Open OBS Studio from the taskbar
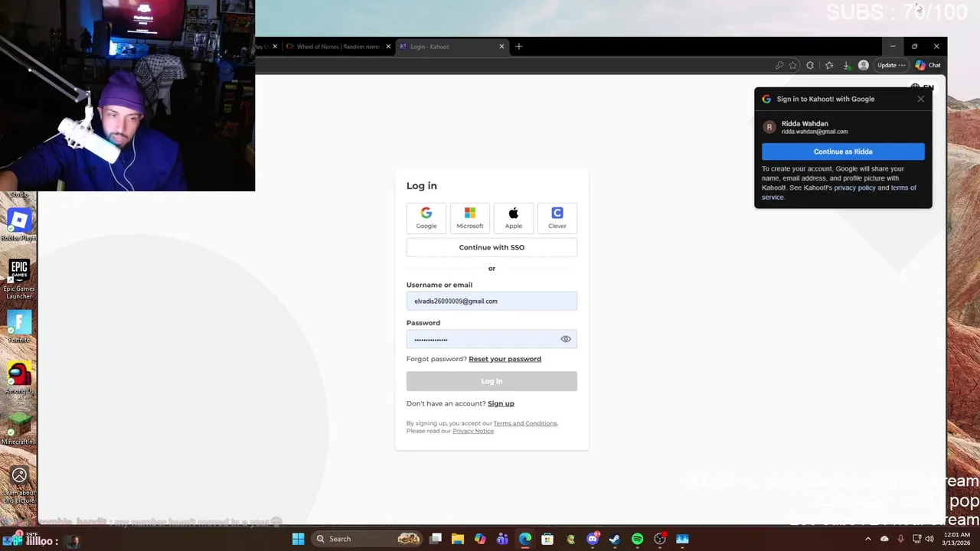Screen dimensions: 980x551 pyautogui.click(x=660, y=539)
